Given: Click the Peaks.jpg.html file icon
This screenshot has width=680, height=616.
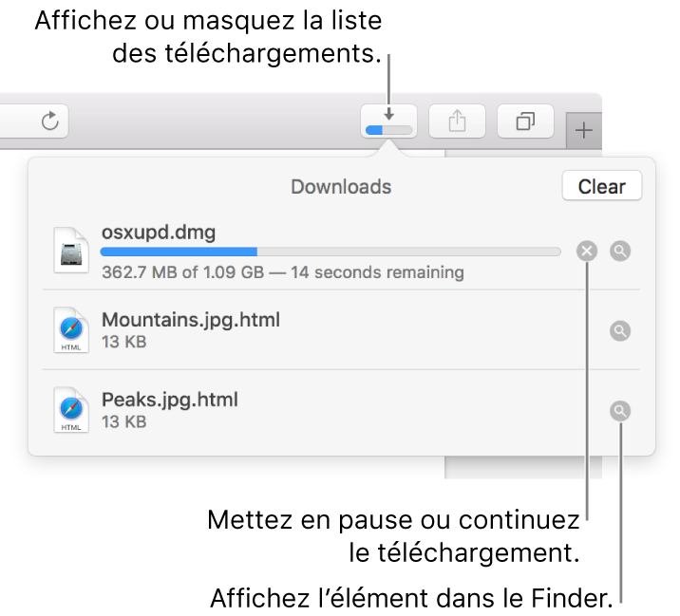Looking at the screenshot, I should point(71,410).
